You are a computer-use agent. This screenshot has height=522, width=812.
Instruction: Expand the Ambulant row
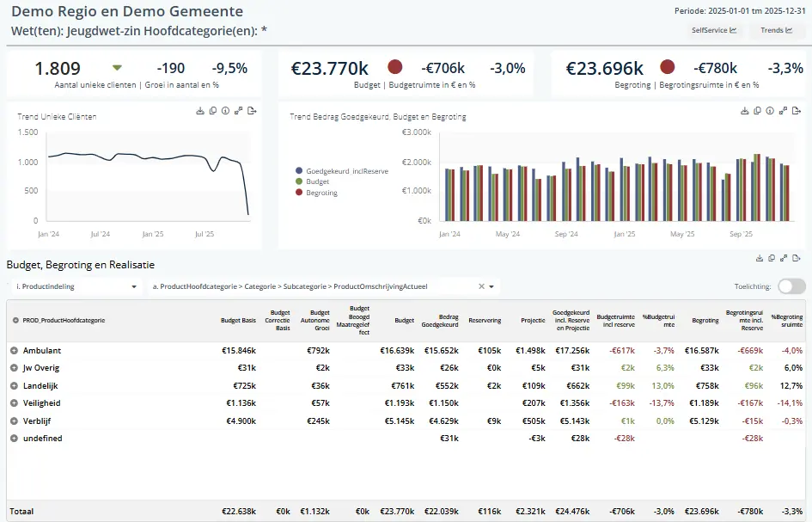coord(14,351)
